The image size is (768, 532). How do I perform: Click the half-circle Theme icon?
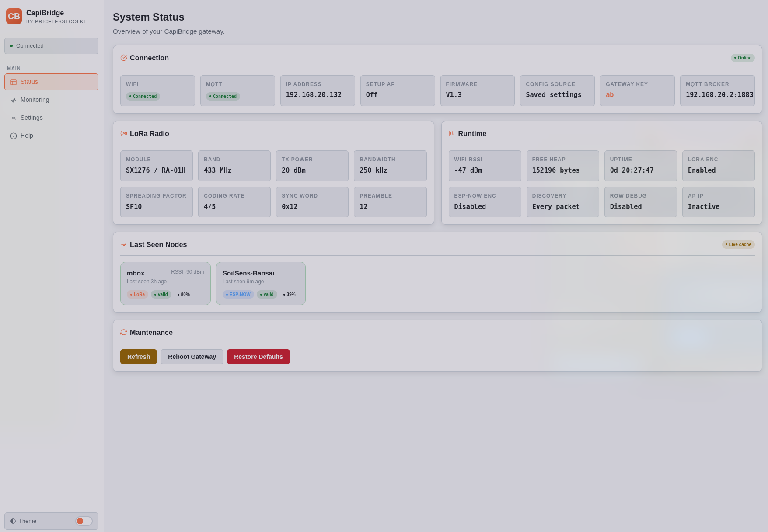coord(13,521)
